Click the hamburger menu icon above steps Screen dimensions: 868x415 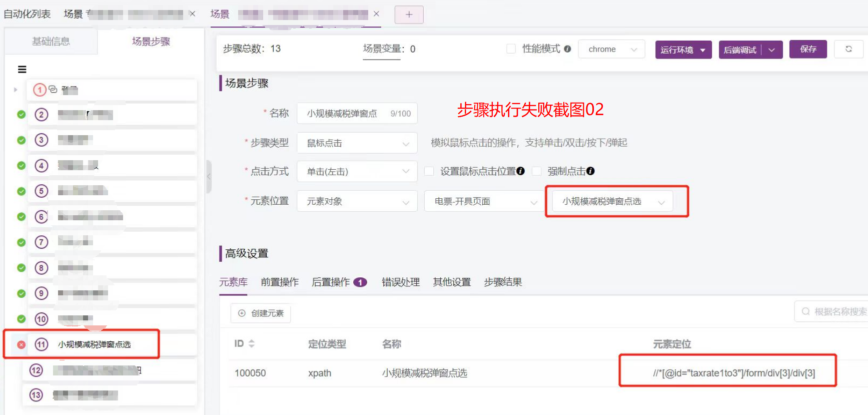click(22, 70)
